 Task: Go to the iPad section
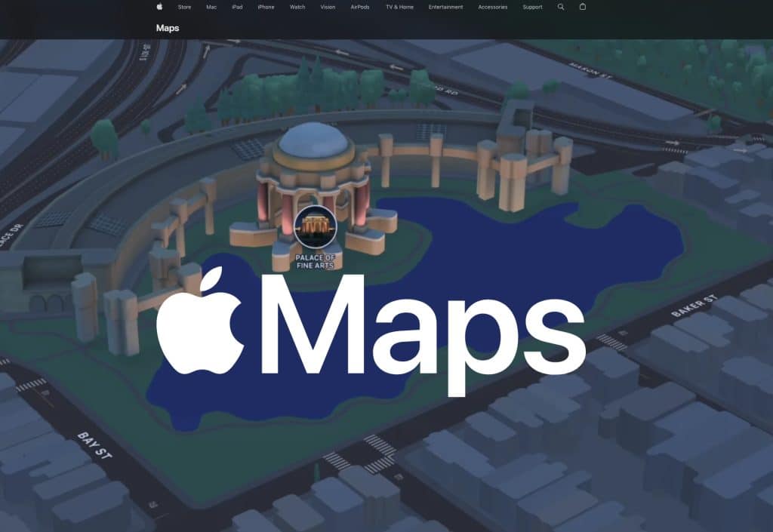pyautogui.click(x=237, y=7)
